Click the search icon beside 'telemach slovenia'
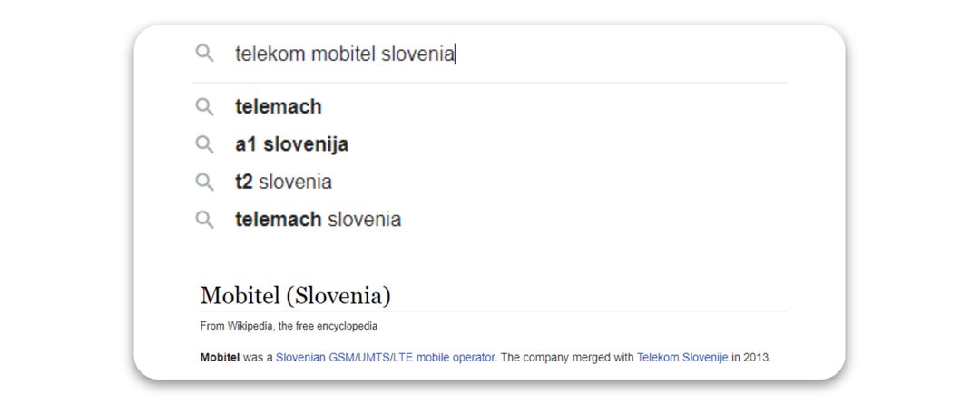This screenshot has width=980, height=405. pos(205,220)
